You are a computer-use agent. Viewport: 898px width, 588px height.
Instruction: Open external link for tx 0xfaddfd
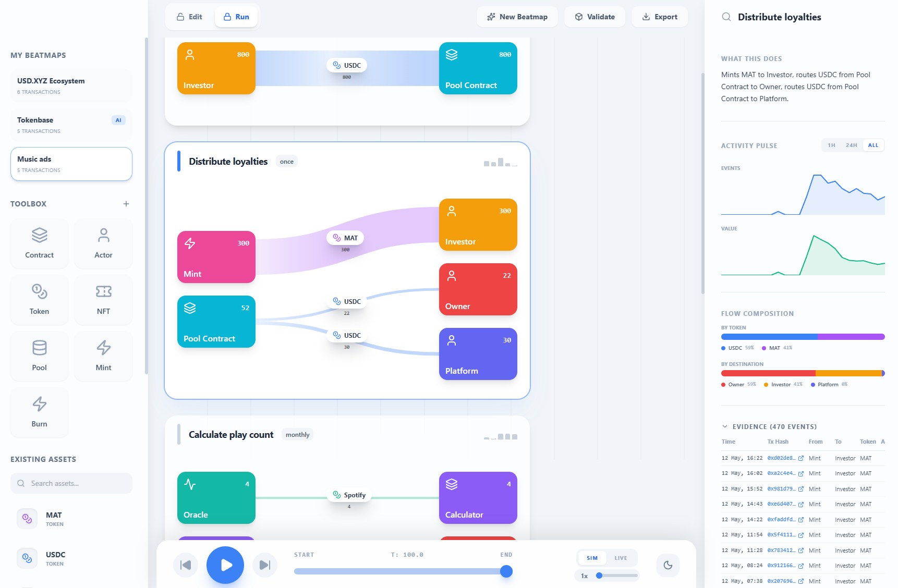[x=801, y=520]
